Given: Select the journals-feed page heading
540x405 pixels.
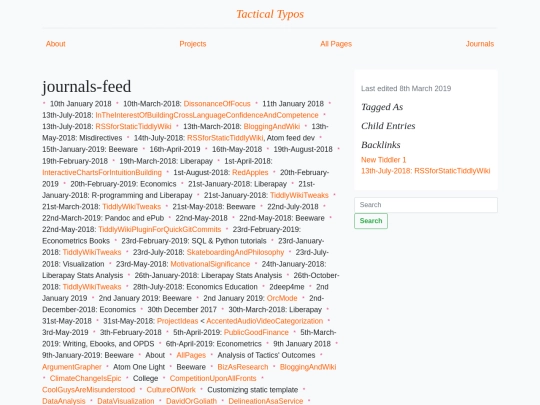Looking at the screenshot, I should pyautogui.click(x=86, y=86).
